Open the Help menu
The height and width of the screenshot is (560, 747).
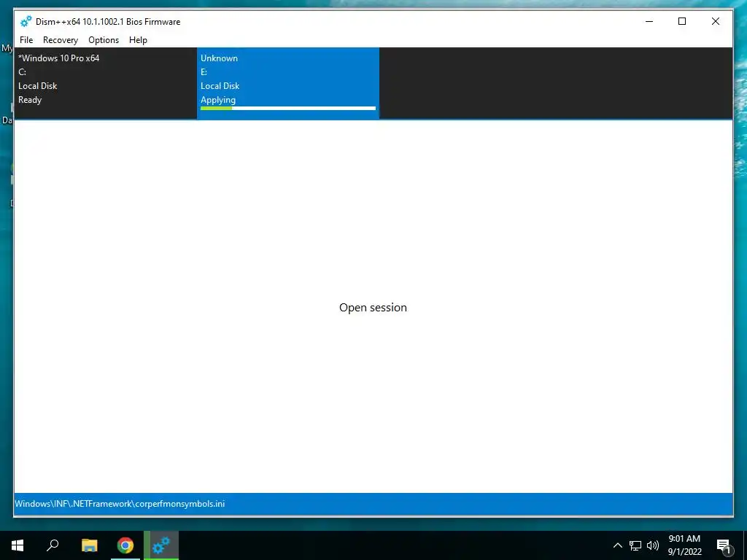coord(138,40)
